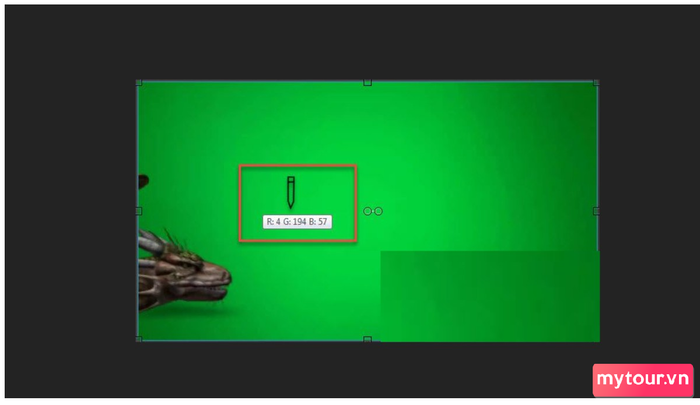Click the bottom-left corner transform handle
Image resolution: width=700 pixels, height=405 pixels.
pos(139,339)
